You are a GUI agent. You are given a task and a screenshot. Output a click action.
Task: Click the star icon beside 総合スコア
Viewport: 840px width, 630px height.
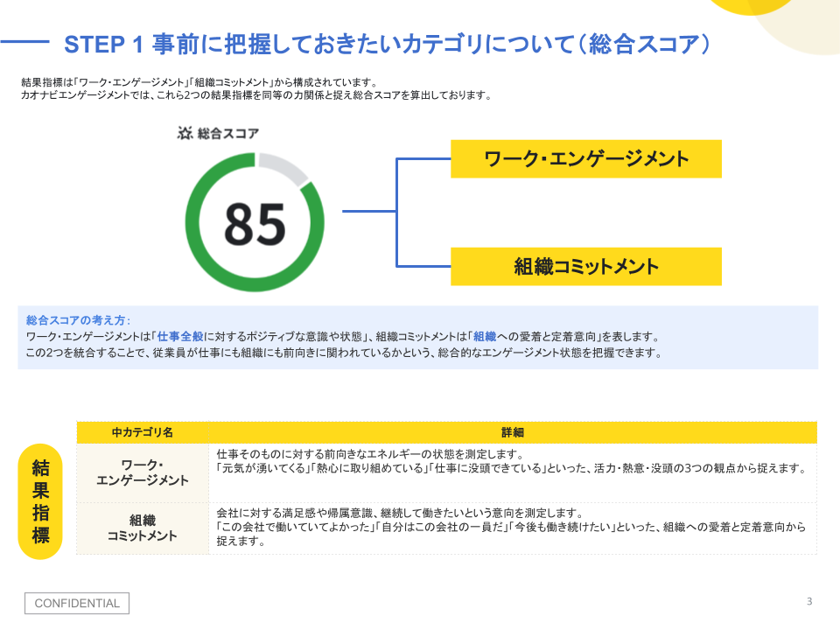pyautogui.click(x=185, y=133)
